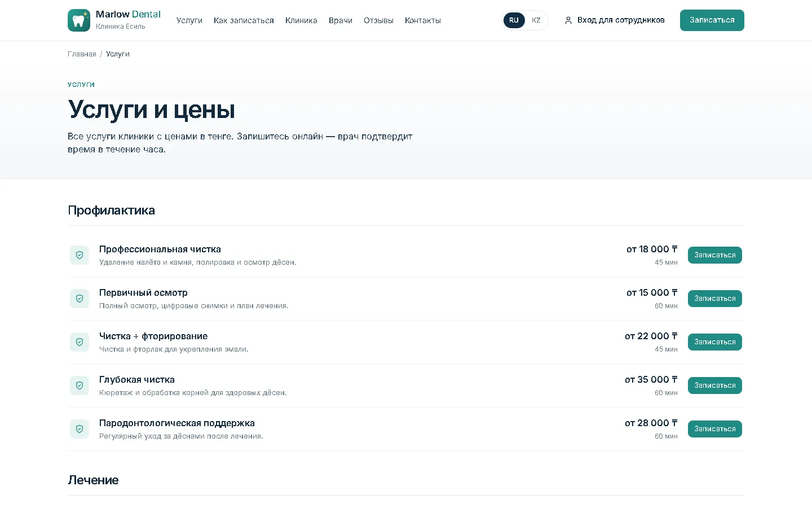Book Чистка + фторирование with Записаться
The image size is (812, 508).
tap(715, 342)
